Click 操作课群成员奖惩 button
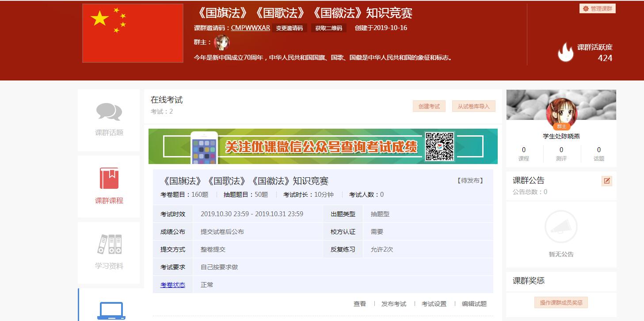The image size is (644, 321). (561, 302)
